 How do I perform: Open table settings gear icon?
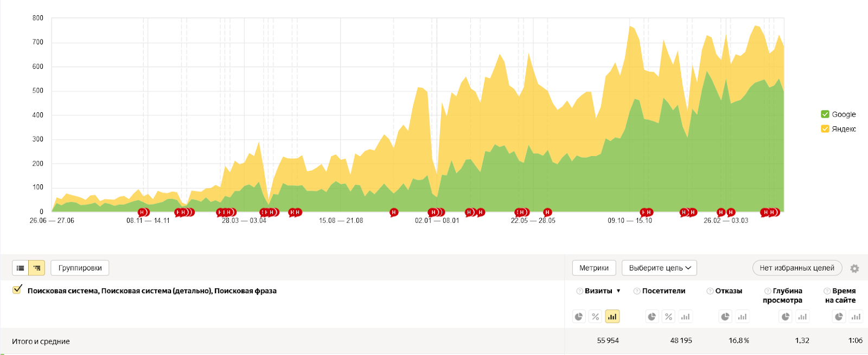[854, 268]
